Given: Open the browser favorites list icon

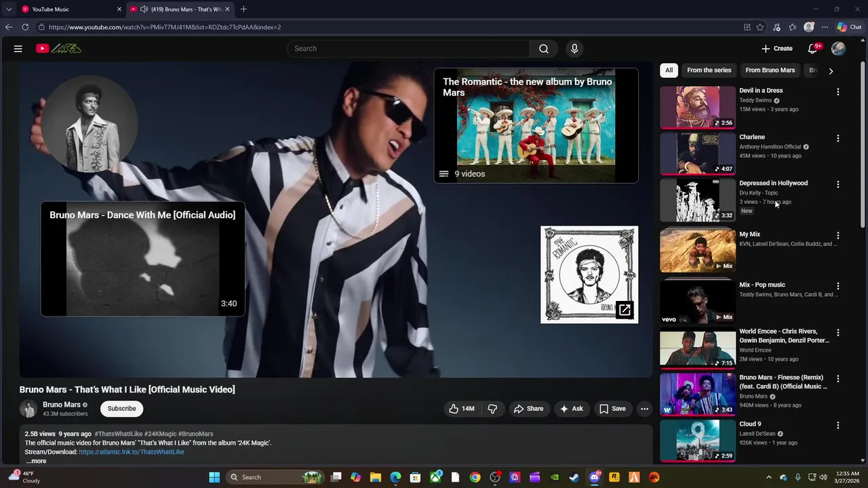Looking at the screenshot, I should point(792,27).
